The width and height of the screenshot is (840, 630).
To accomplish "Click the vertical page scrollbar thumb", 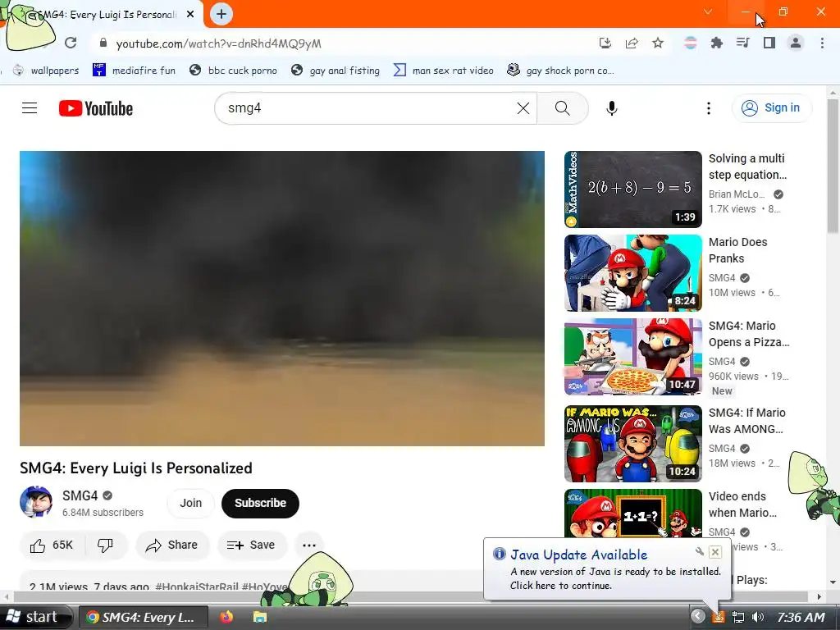I will coord(833,166).
